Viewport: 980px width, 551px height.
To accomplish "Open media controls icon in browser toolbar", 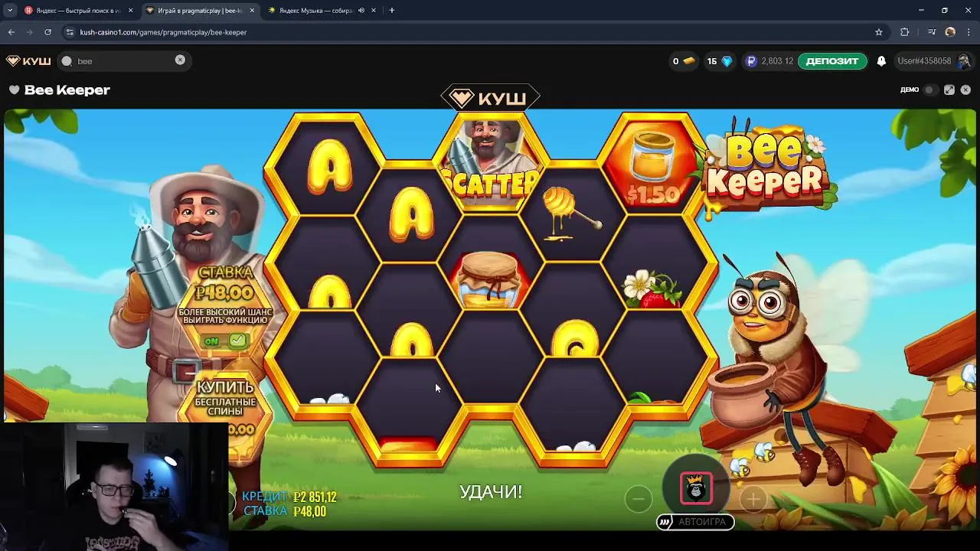I will point(931,32).
